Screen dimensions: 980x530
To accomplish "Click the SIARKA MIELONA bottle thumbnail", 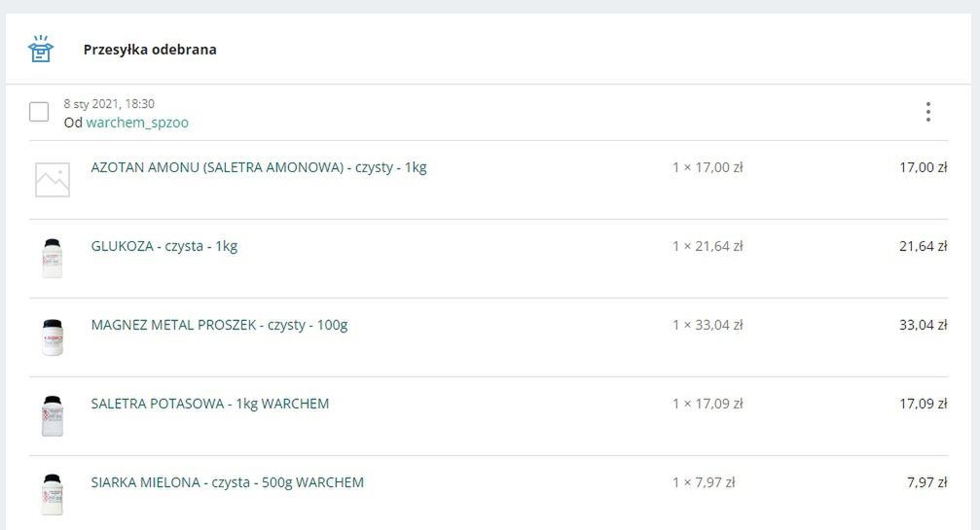I will pos(52,494).
